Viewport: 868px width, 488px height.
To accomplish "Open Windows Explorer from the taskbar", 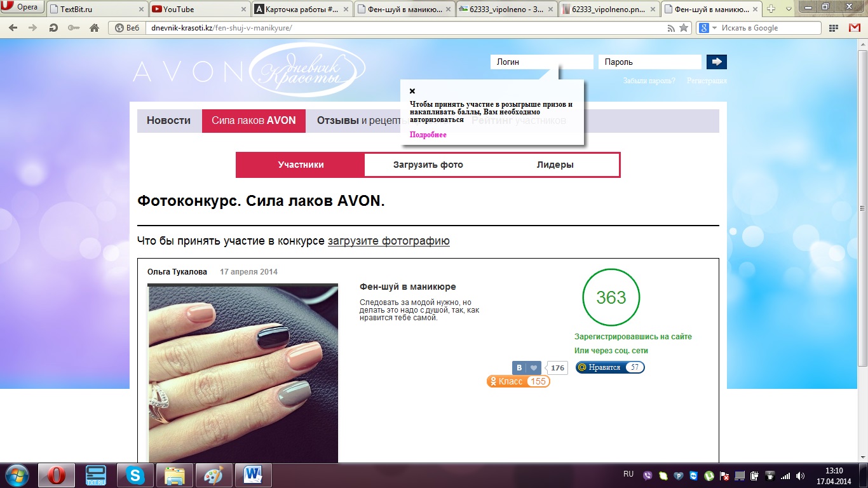I will [x=174, y=475].
